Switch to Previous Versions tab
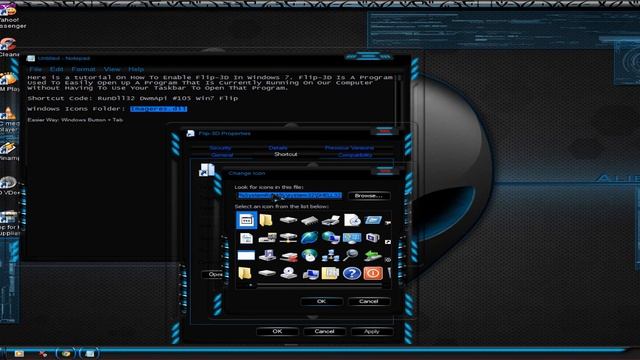640x360 pixels. (349, 148)
